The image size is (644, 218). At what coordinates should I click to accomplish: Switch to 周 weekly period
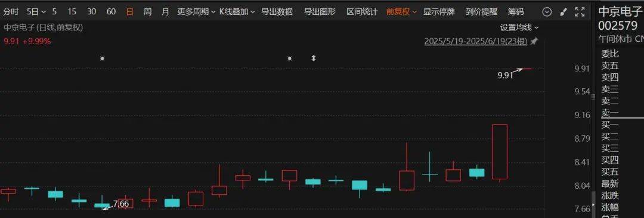click(x=147, y=12)
